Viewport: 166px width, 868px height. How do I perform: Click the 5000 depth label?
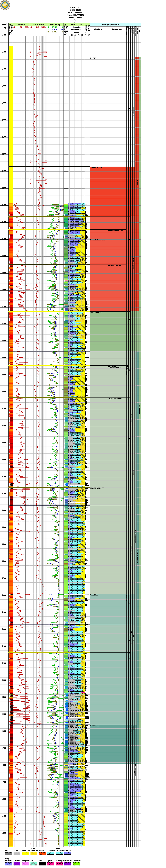tap(4, 629)
